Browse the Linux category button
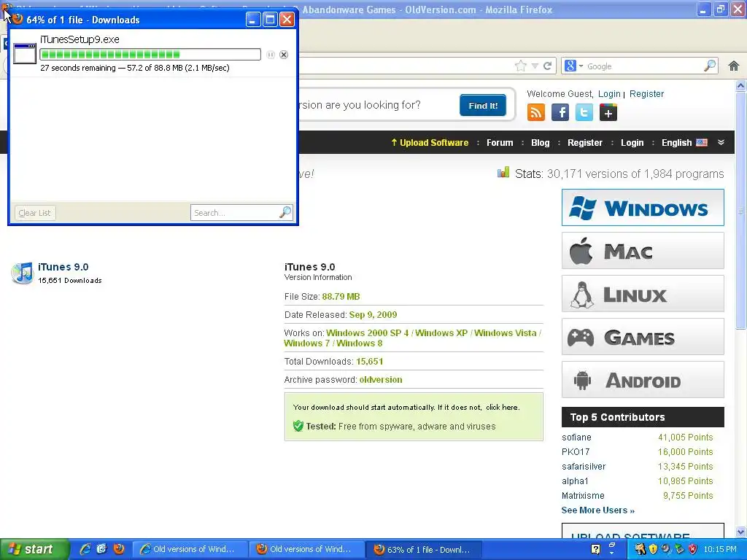 point(643,294)
